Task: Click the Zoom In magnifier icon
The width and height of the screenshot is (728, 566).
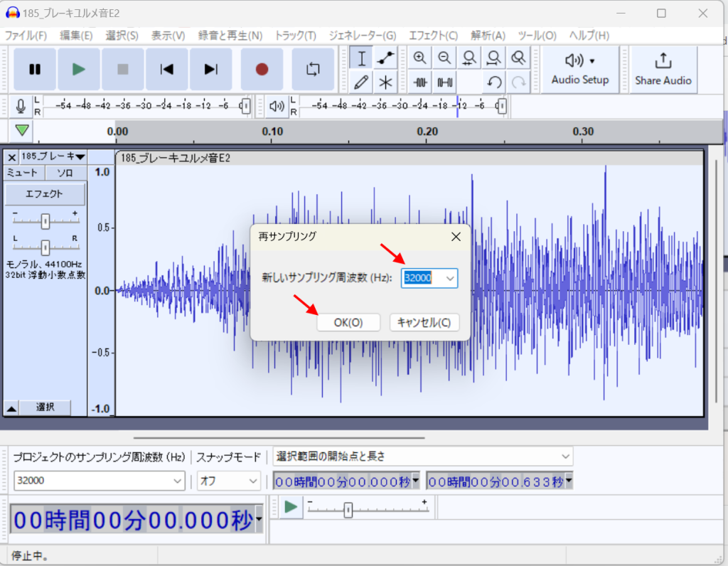Action: point(420,58)
